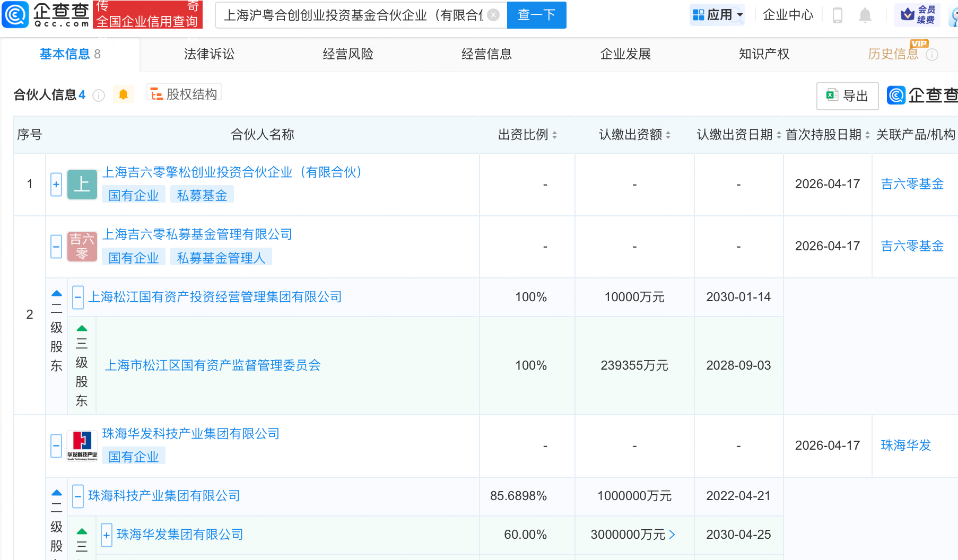Screen dimensions: 958x560
Task: Open the notification bell in header
Action: point(865,15)
